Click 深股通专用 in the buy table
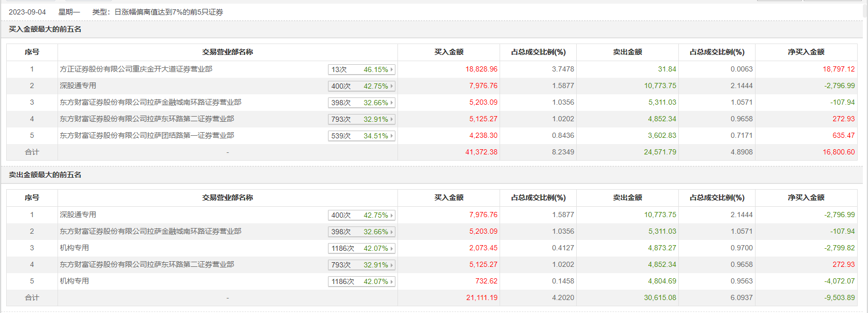 coord(78,86)
